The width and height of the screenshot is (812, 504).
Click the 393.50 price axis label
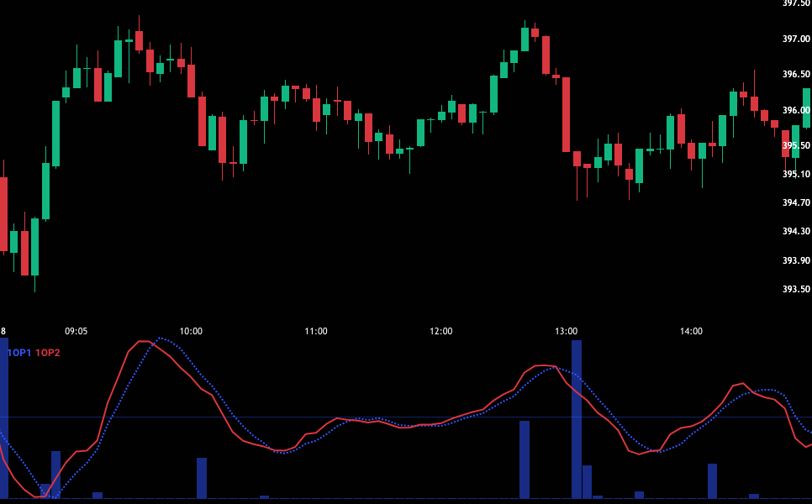[796, 289]
